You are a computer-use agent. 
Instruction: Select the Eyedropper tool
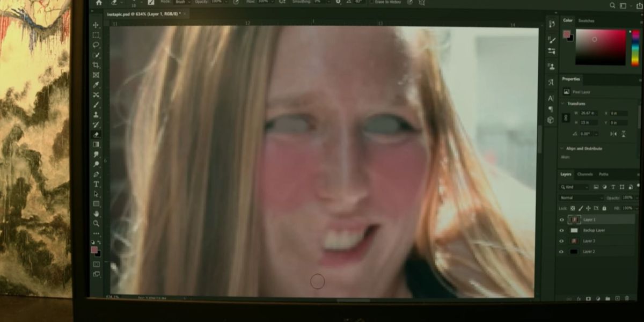[96, 85]
